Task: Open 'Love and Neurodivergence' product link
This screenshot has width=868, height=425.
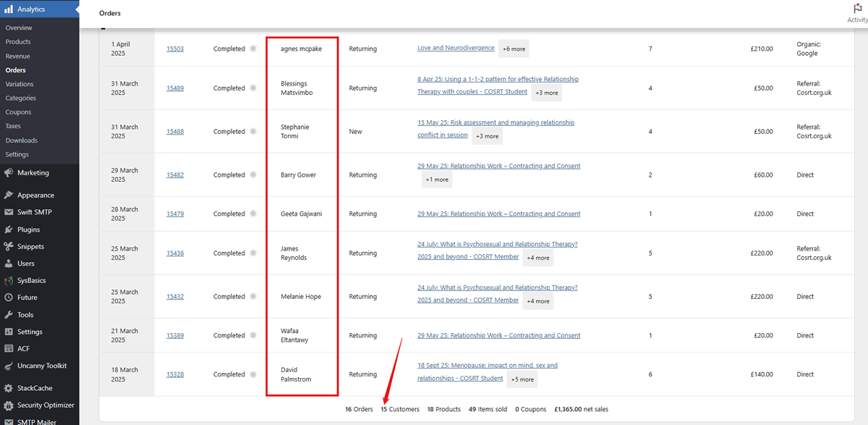Action: tap(456, 48)
